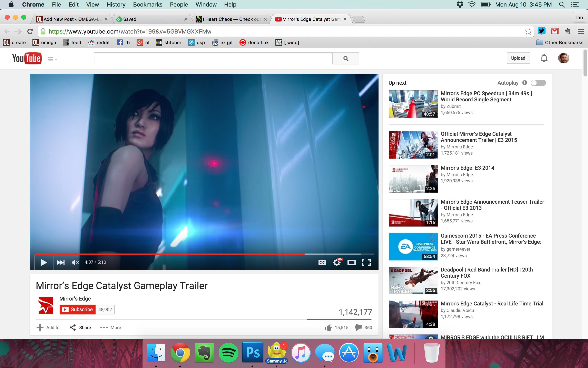This screenshot has width=588, height=368.
Task: Share this video
Action: (x=80, y=328)
